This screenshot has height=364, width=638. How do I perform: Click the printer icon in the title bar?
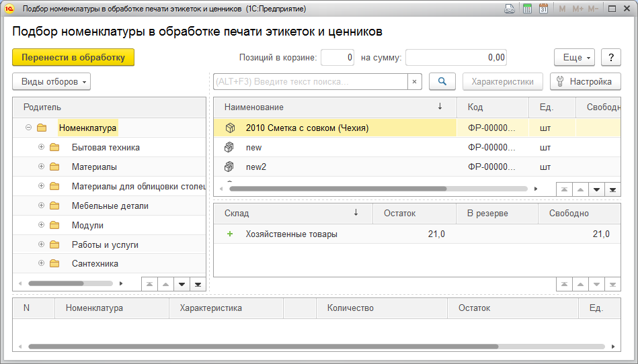point(510,9)
